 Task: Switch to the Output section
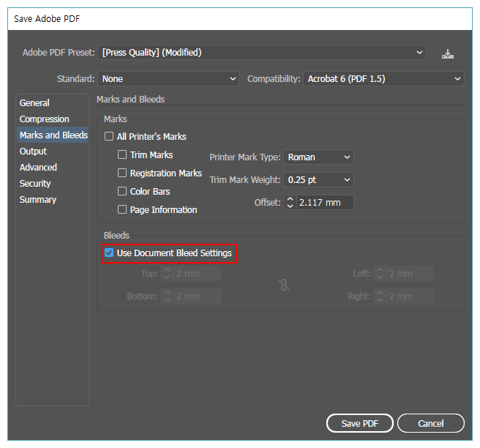coord(53,152)
